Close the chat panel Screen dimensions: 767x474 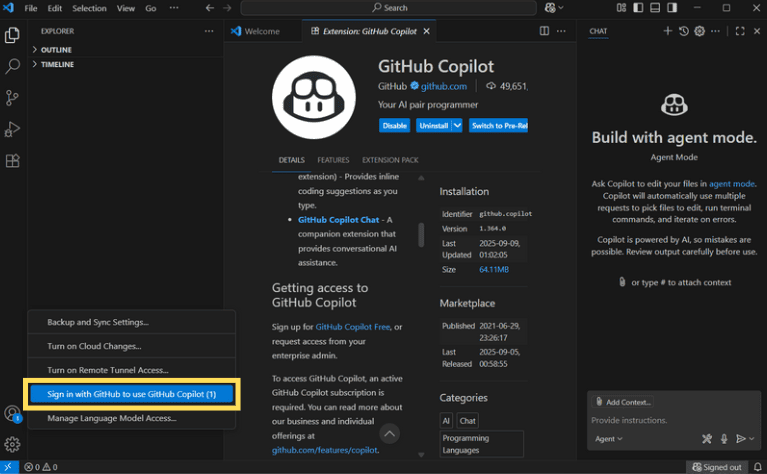coord(757,31)
